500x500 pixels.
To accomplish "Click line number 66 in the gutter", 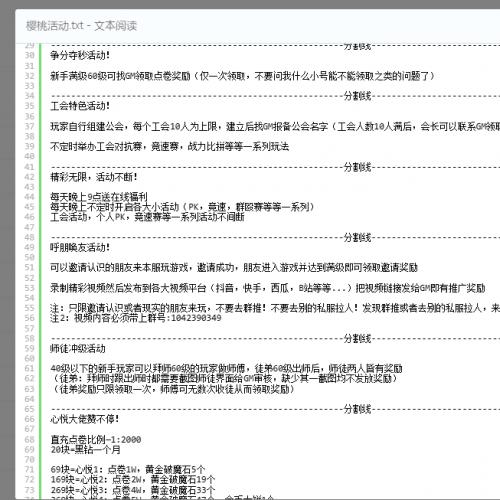I will coord(29,419).
